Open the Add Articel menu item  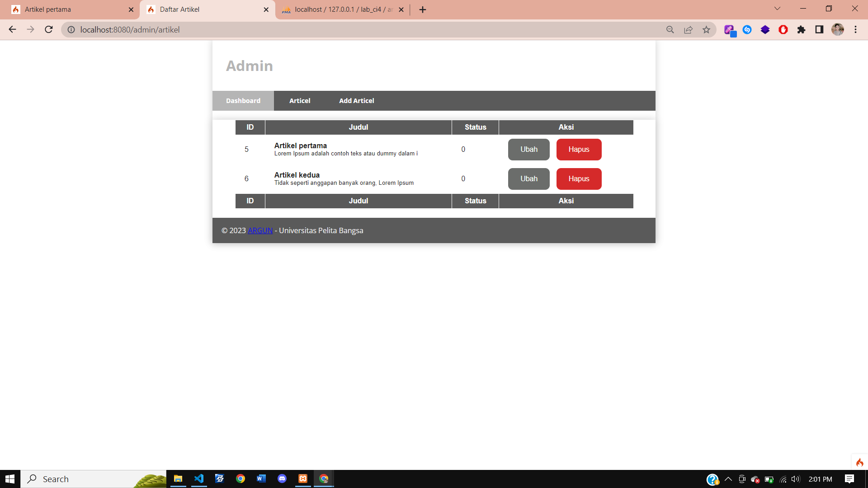[x=356, y=101]
